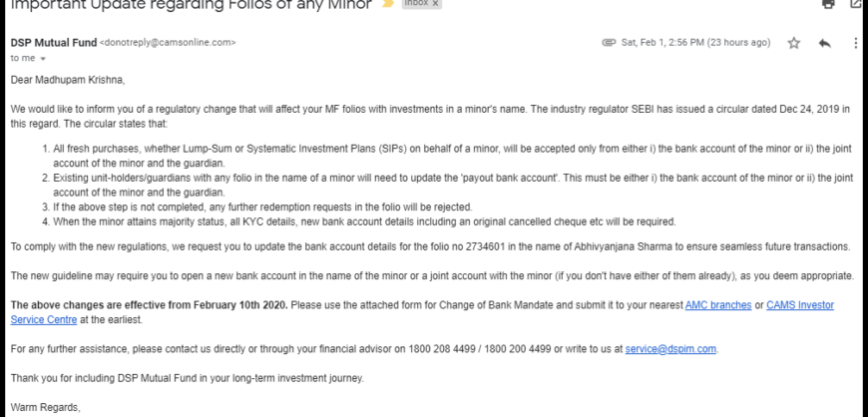Open the three-dot more options menu

click(x=855, y=43)
